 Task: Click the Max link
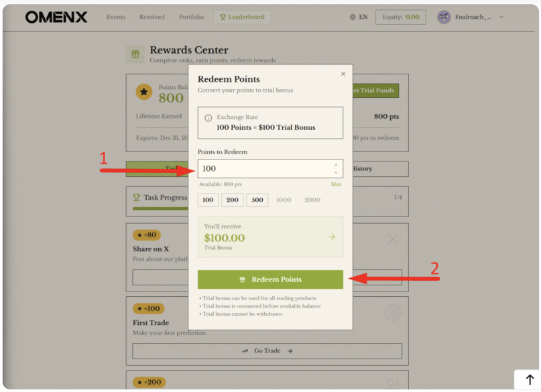coord(336,184)
